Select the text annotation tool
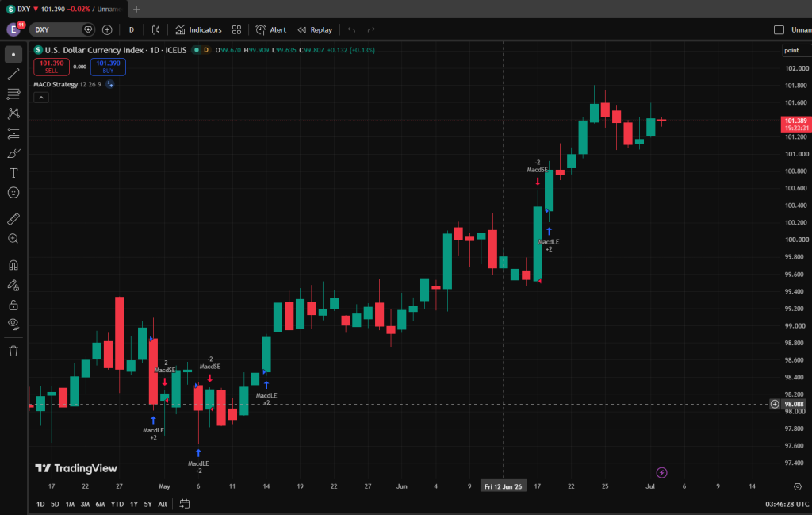This screenshot has width=812, height=515. pos(13,173)
